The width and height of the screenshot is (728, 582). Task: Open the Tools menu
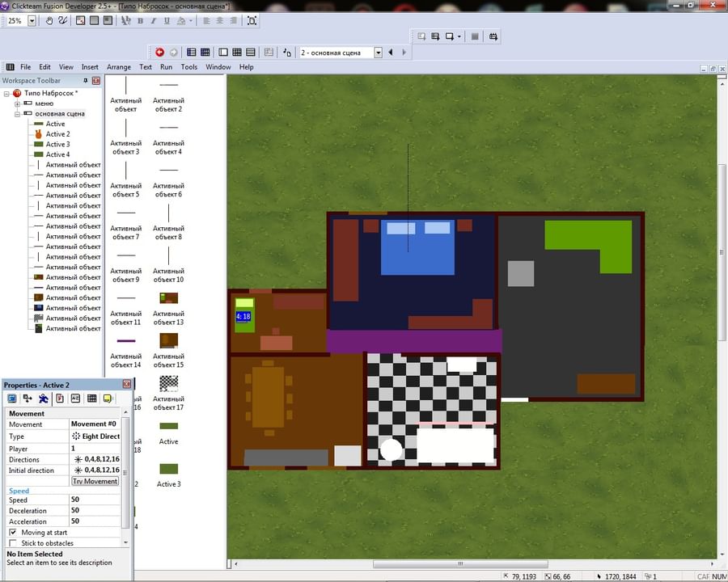[x=189, y=67]
